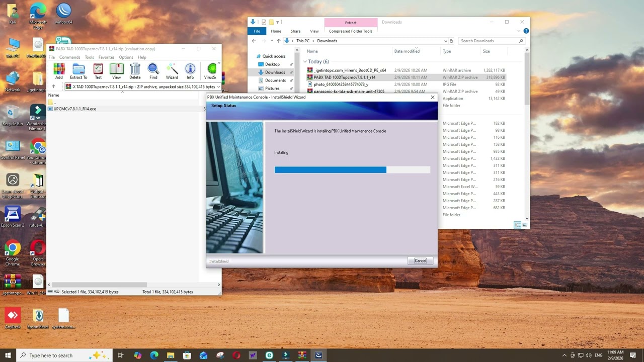This screenshot has height=362, width=644.
Task: Click the Delete trash icon in WinRAR
Action: point(135,71)
